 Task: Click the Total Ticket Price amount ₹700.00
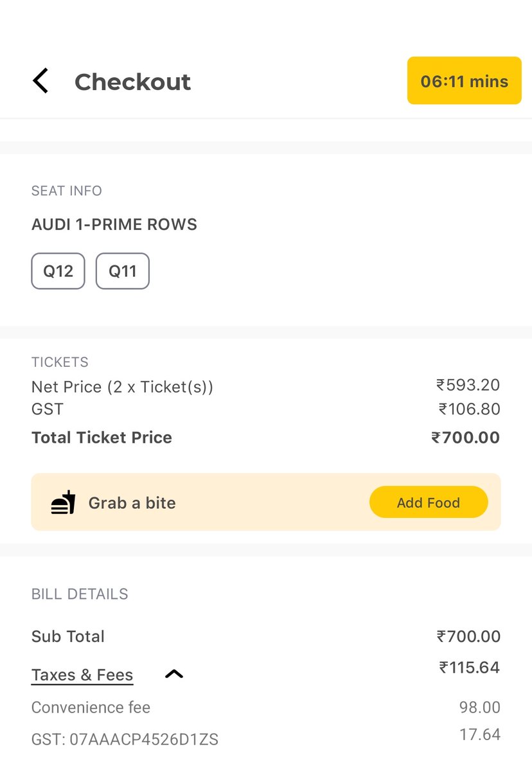(465, 438)
